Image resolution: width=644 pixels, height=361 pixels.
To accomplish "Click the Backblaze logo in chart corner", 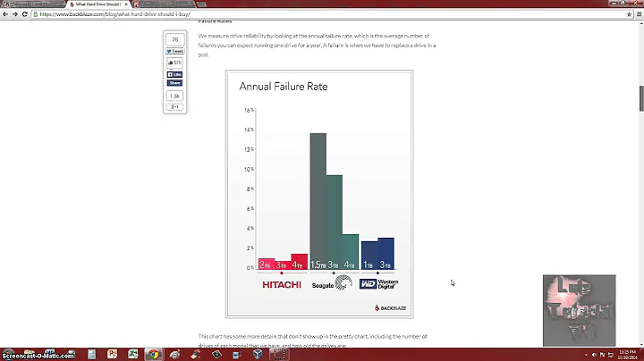I will pos(391,307).
